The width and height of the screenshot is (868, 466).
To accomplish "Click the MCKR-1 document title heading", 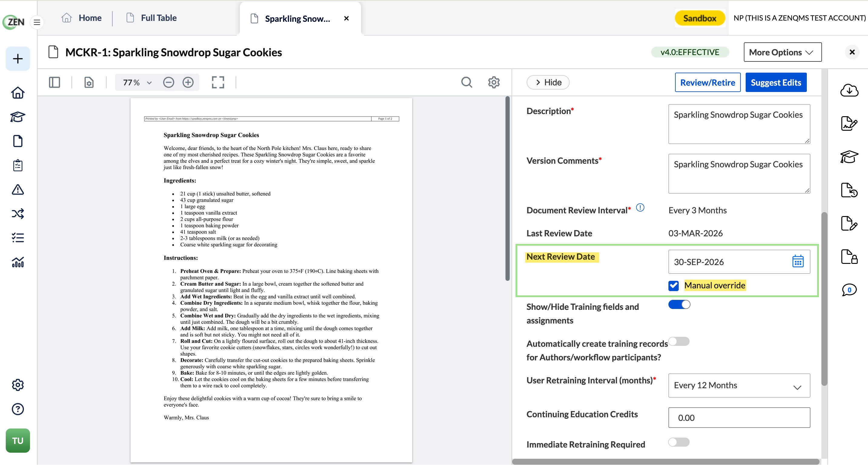I will [x=174, y=52].
